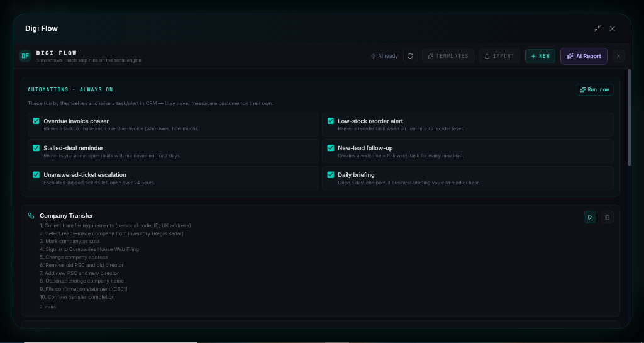Click step "8. Optional: change company name"
This screenshot has height=343, width=644.
tap(82, 281)
